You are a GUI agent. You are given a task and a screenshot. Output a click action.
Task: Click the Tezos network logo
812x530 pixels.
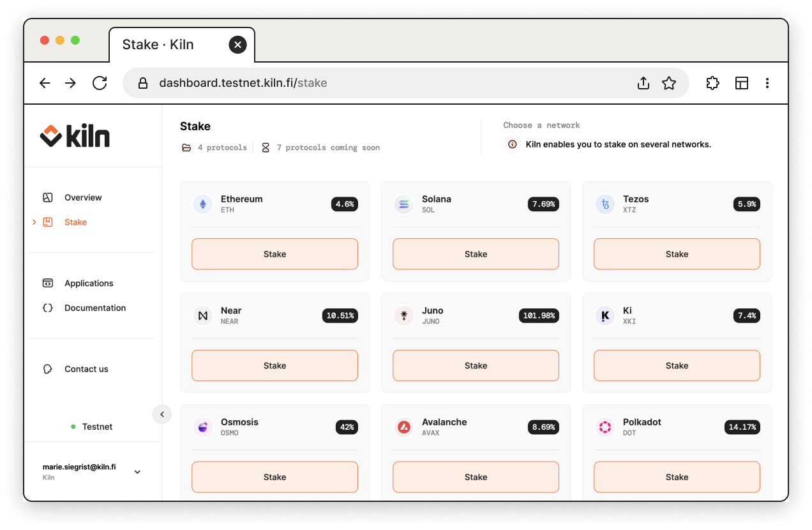(x=605, y=204)
